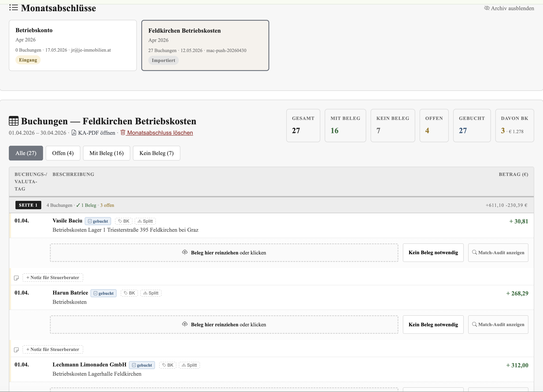Select the Feldkirchen Betriebskosten card
Viewport: 543px width, 392px height.
click(205, 45)
